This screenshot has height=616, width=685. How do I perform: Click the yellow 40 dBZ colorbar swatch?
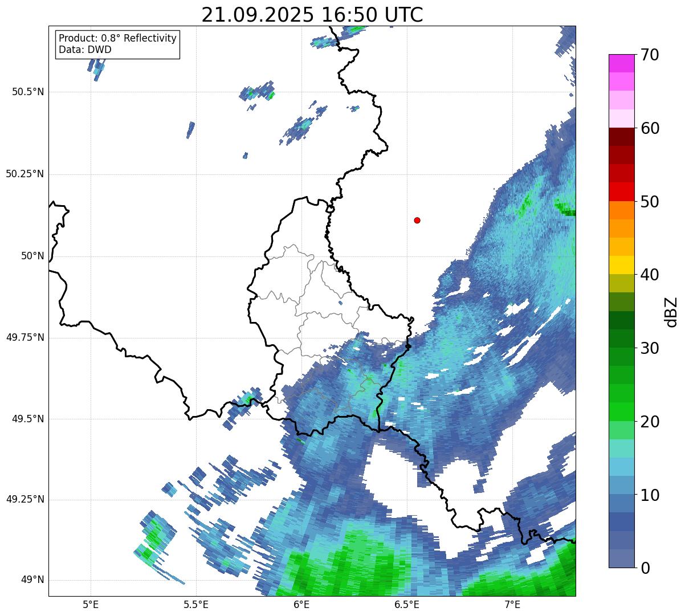(x=621, y=266)
